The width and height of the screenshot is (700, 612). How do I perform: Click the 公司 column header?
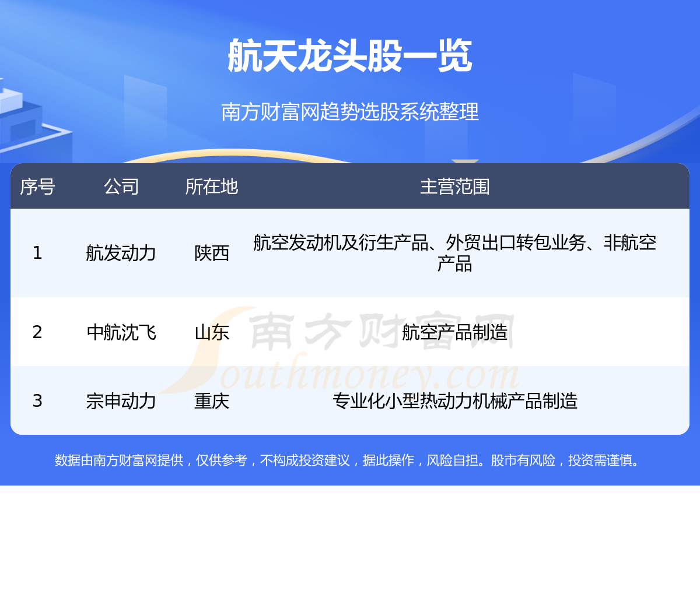[x=121, y=187]
